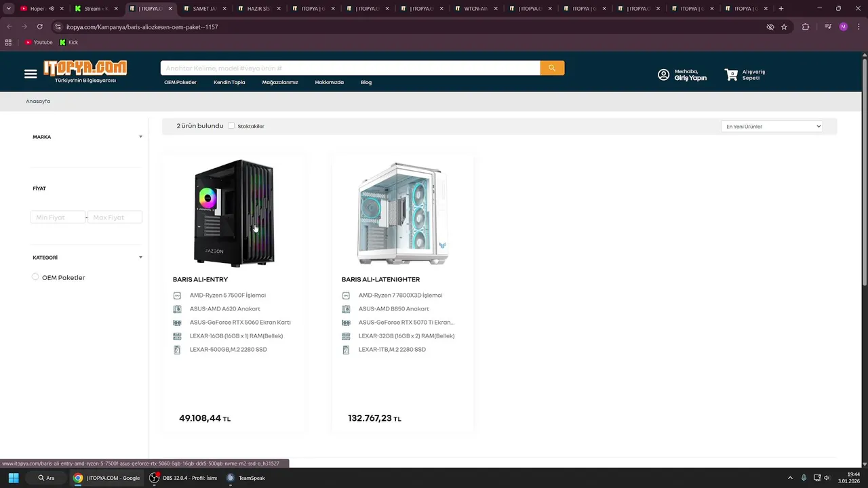Viewport: 868px width, 488px height.
Task: Open the browser extensions puzzle icon
Action: point(806,26)
